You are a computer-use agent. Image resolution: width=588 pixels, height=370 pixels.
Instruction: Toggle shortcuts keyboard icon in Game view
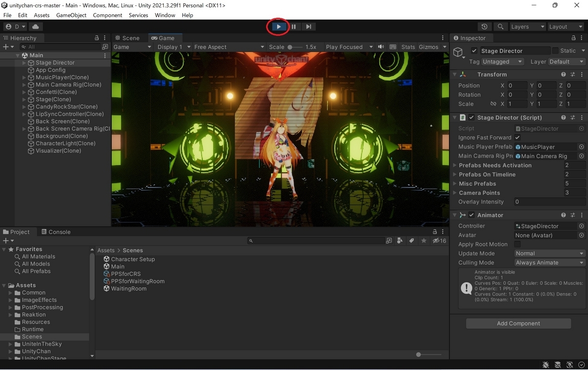392,47
